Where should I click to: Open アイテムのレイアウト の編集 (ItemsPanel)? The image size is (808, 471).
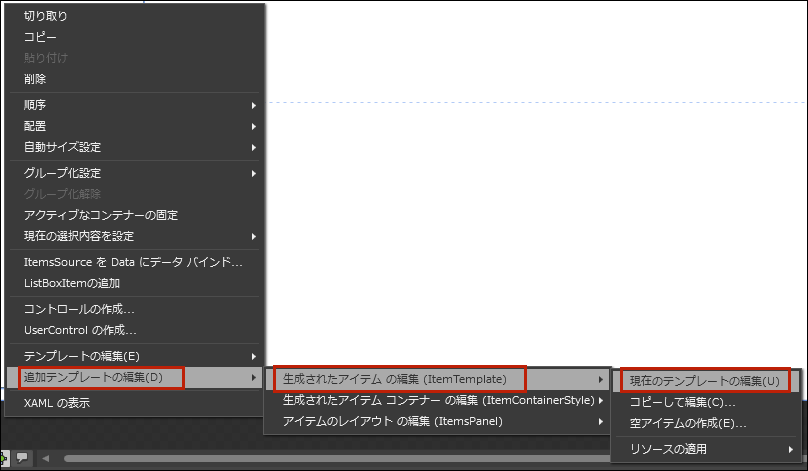[438, 422]
